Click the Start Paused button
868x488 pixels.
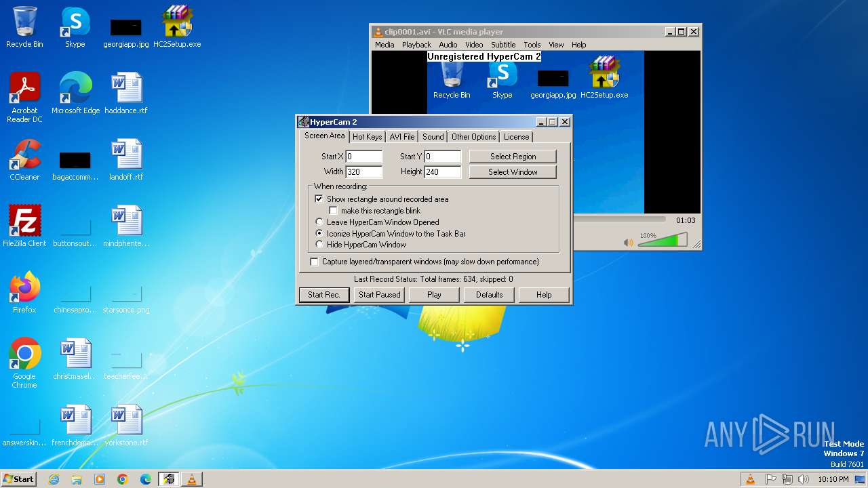coord(380,295)
